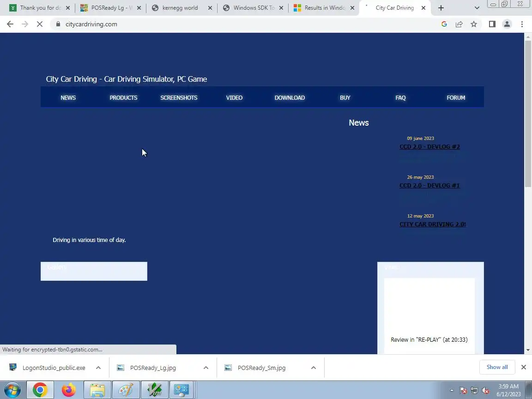Click the site title City Car Driving

[127, 79]
